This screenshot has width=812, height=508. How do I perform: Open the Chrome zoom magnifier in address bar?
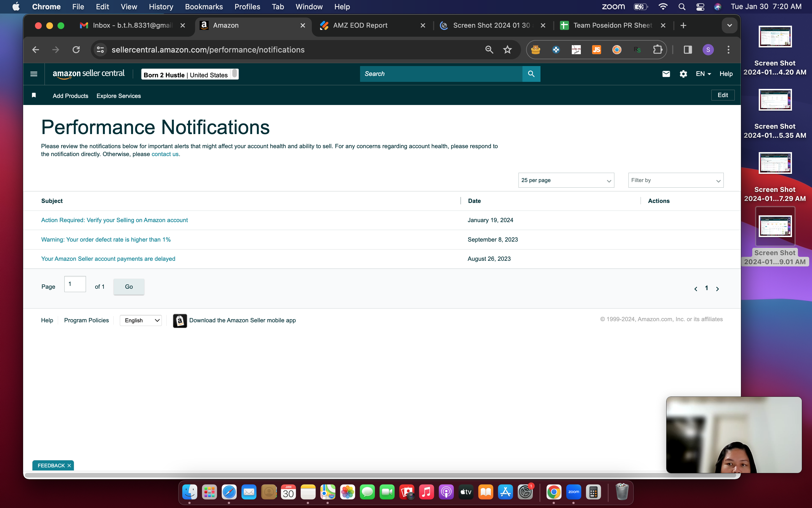coord(489,50)
